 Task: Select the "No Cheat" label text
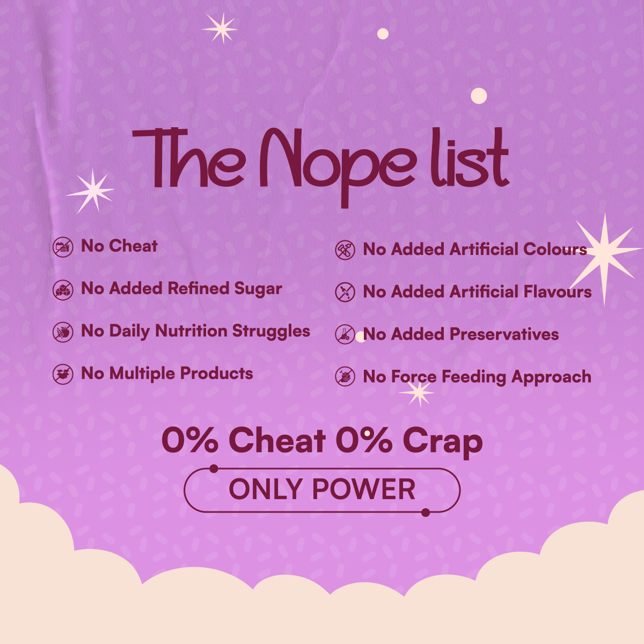pyautogui.click(x=119, y=246)
